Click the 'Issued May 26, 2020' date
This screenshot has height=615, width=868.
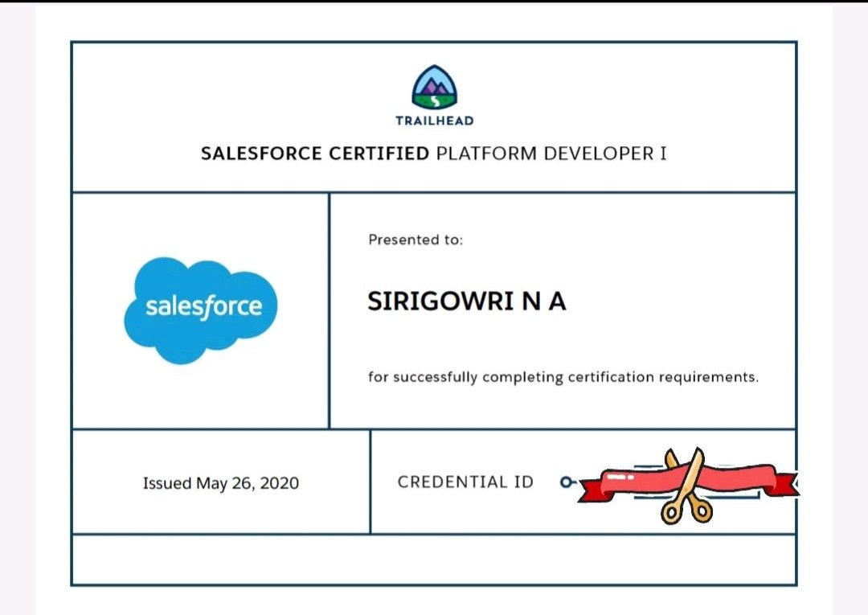pos(221,483)
